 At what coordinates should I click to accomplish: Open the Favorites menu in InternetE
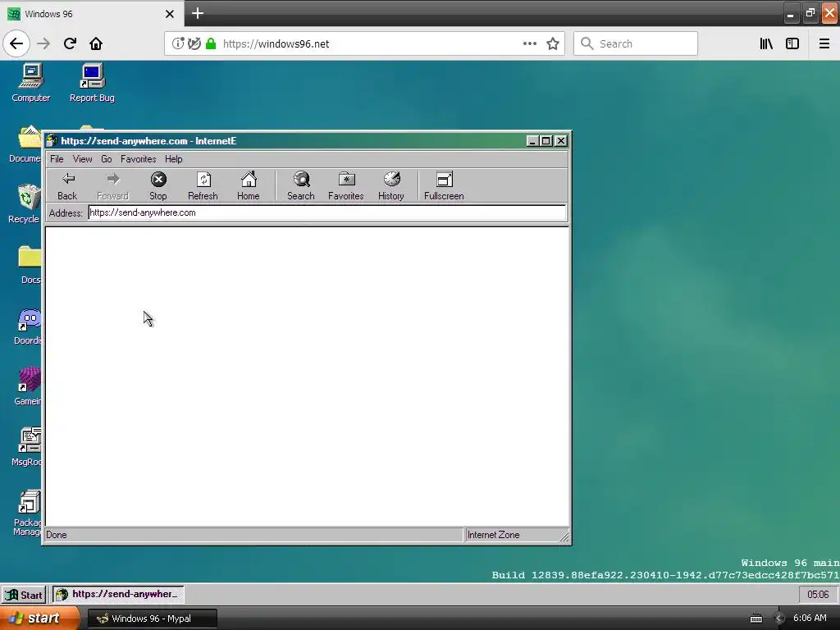(138, 159)
